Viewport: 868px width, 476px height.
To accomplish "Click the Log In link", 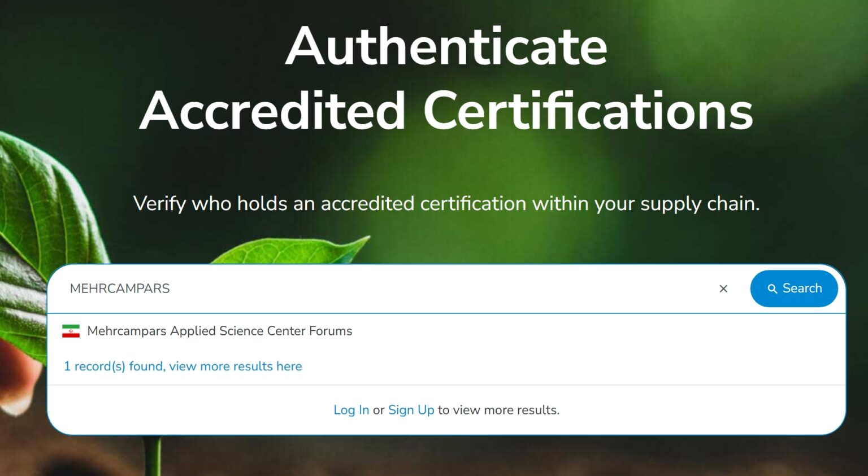I will point(351,410).
